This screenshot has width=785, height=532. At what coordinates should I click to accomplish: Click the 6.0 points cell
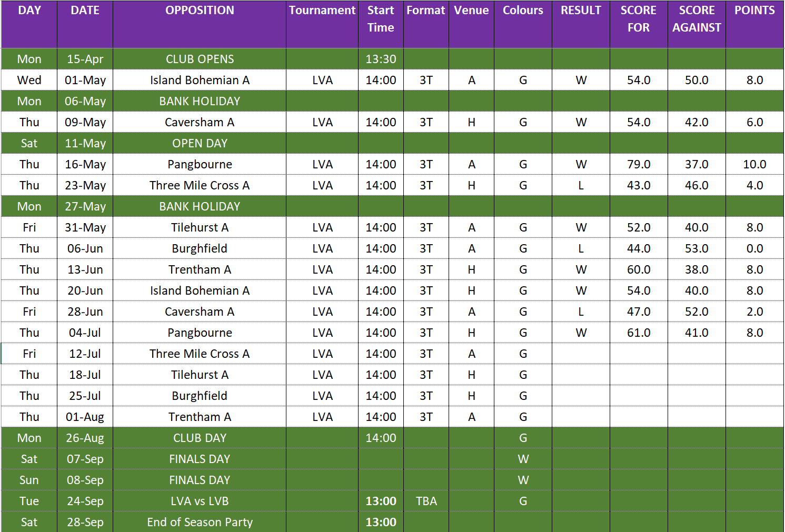coord(754,122)
